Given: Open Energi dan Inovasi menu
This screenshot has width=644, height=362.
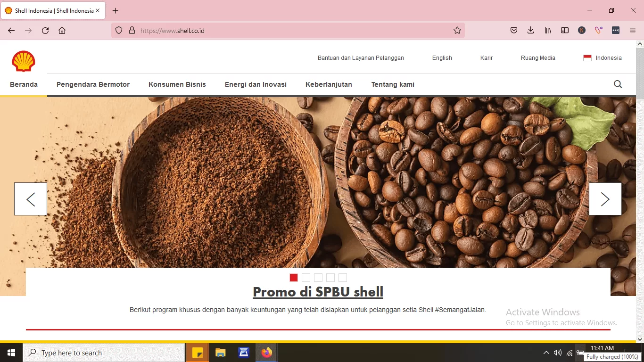Looking at the screenshot, I should pyautogui.click(x=256, y=84).
